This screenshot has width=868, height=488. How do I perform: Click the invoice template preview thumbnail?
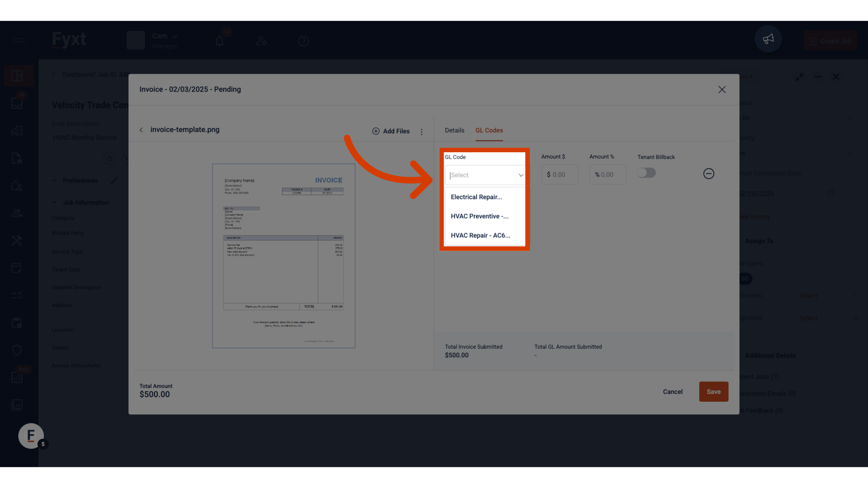point(283,256)
